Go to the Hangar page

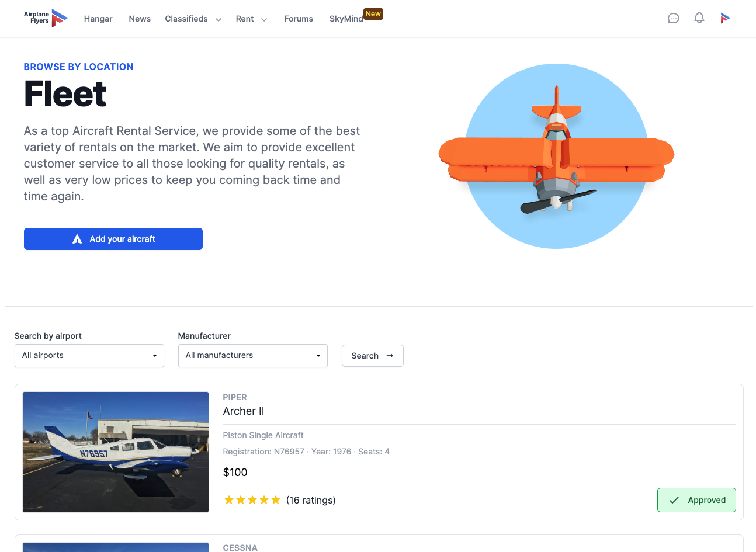(x=98, y=19)
